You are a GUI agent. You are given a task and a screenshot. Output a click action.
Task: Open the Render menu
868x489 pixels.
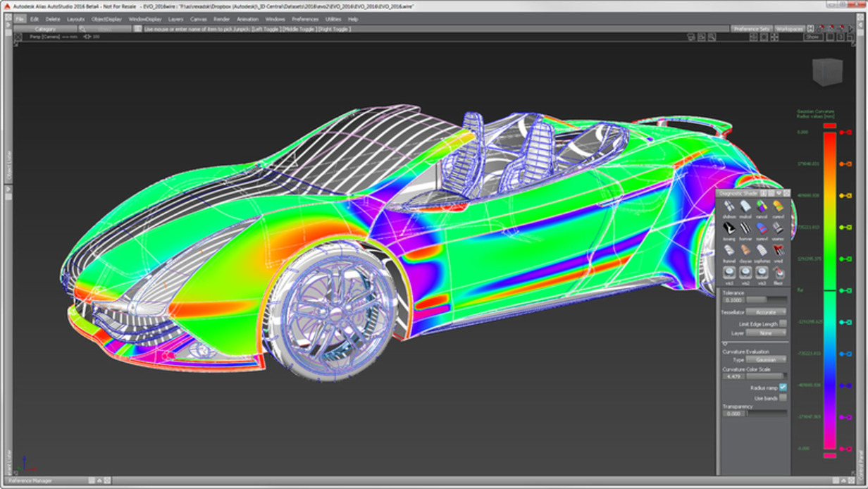tap(221, 19)
